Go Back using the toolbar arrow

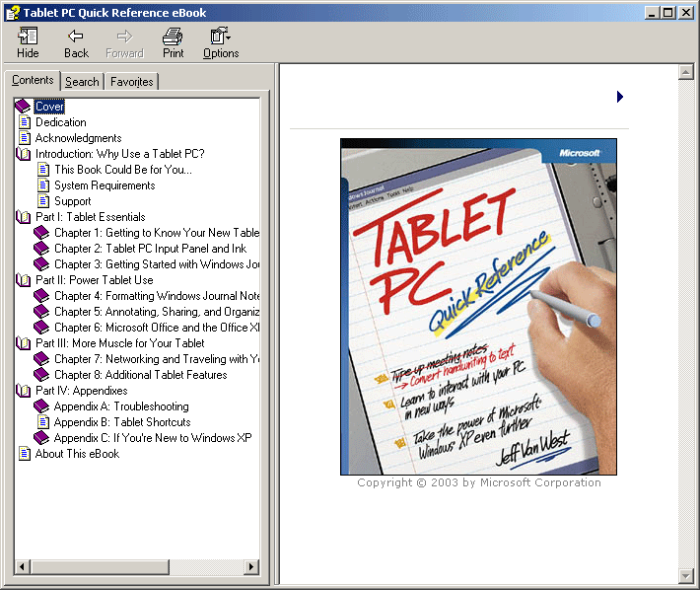76,42
